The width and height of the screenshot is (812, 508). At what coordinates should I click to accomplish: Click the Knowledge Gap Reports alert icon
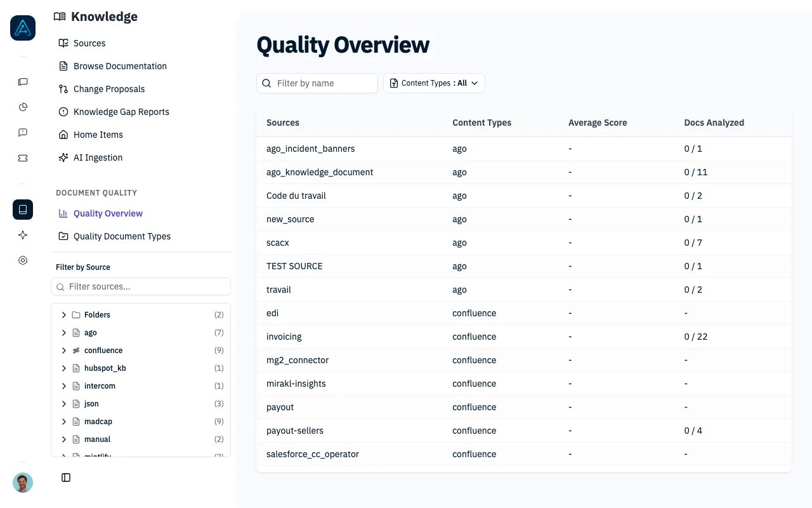coord(63,112)
